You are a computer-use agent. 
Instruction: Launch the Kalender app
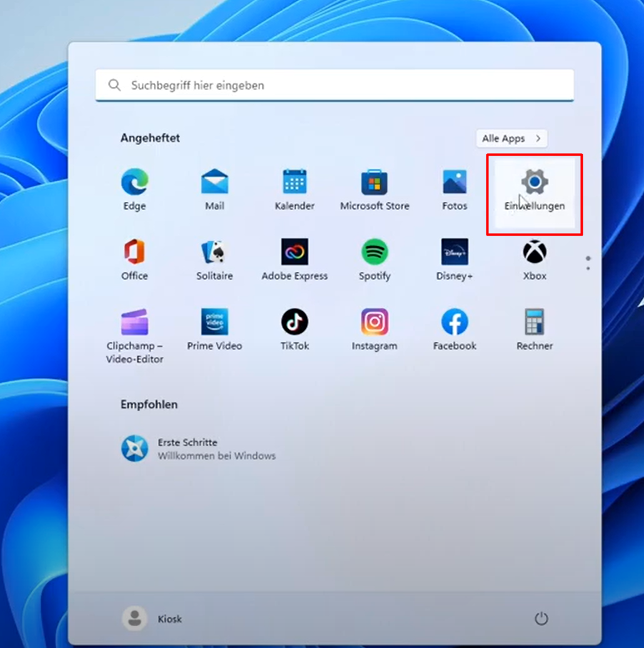(294, 189)
